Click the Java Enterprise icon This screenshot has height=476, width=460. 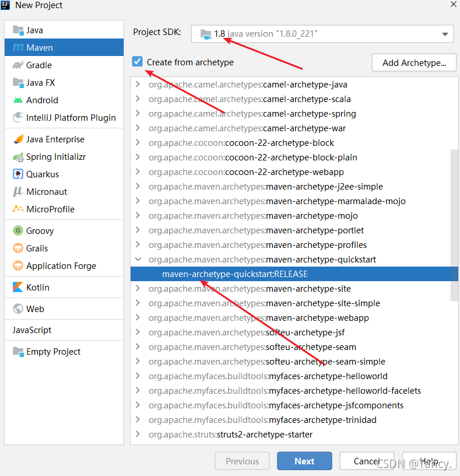pyautogui.click(x=18, y=139)
